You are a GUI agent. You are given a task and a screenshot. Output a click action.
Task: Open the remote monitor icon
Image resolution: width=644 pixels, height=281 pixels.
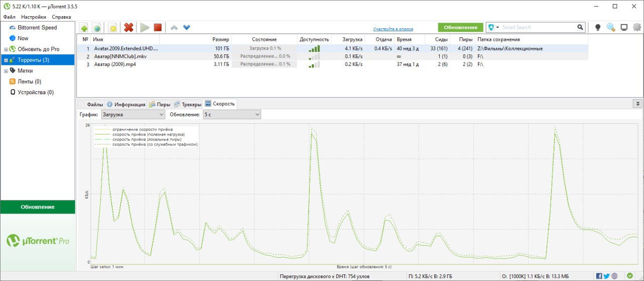pos(624,28)
